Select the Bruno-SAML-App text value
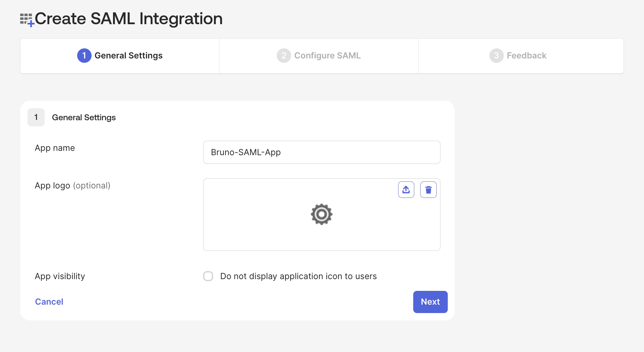The width and height of the screenshot is (644, 352). coord(246,152)
